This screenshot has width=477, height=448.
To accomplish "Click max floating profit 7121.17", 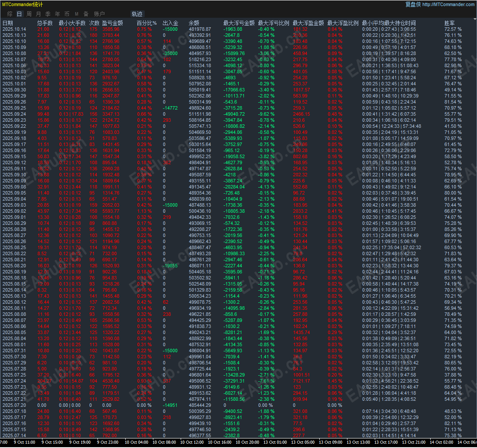I will coord(302,381).
